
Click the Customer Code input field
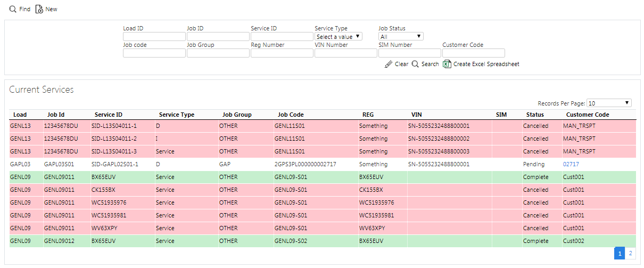474,53
